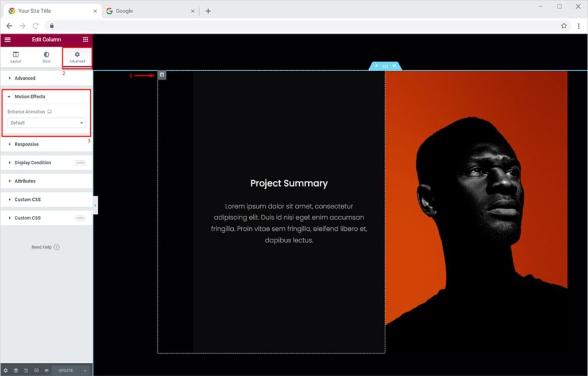Expand the Responsive section
This screenshot has height=376, width=588.
pos(26,144)
